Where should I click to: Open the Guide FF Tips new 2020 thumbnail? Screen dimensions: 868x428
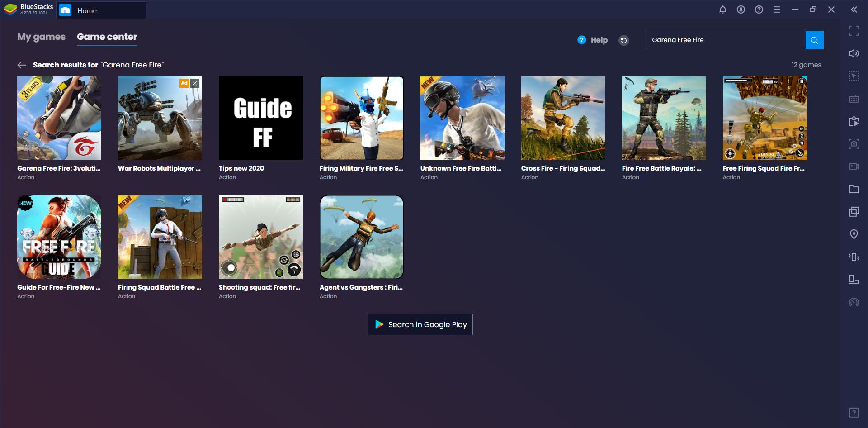261,118
